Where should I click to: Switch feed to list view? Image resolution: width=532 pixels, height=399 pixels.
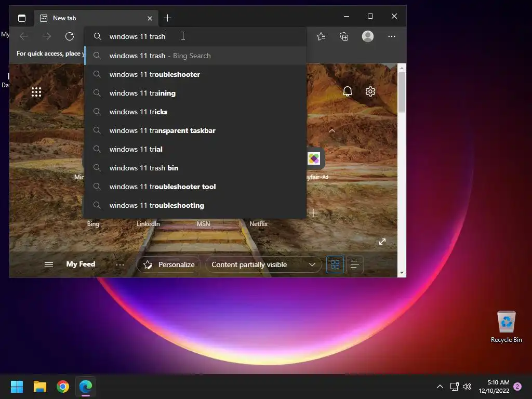pos(354,264)
